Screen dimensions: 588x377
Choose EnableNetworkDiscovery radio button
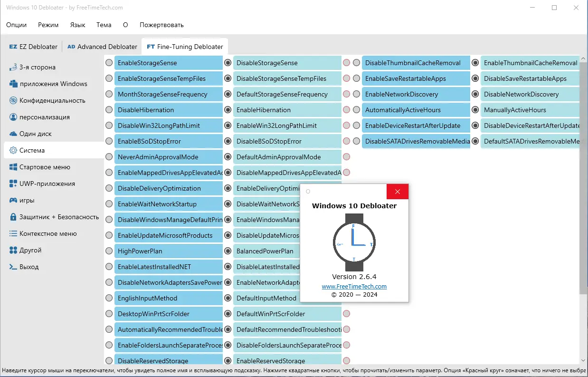pyautogui.click(x=356, y=94)
